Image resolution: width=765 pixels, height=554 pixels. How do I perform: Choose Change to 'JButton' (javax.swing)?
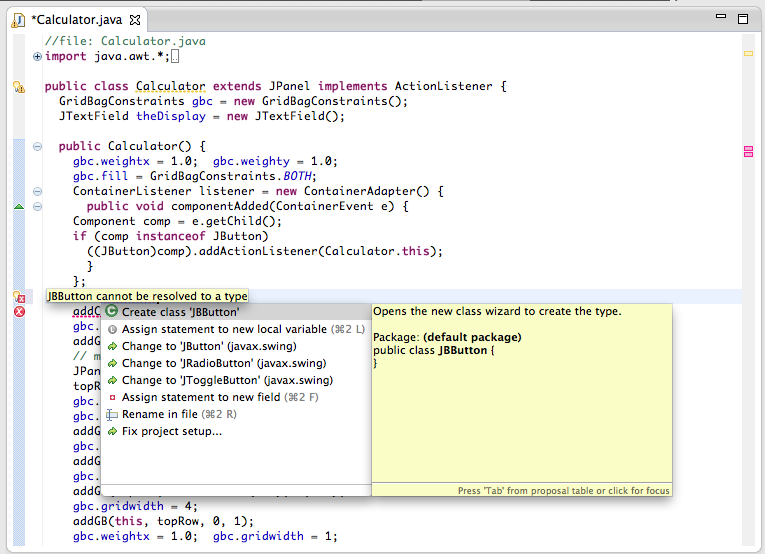pyautogui.click(x=236, y=346)
